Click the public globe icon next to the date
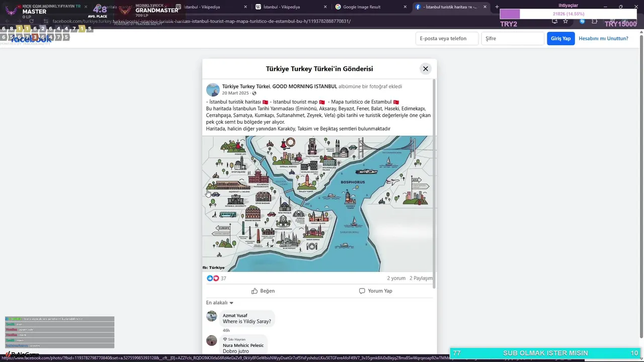The width and height of the screenshot is (644, 362). click(254, 94)
